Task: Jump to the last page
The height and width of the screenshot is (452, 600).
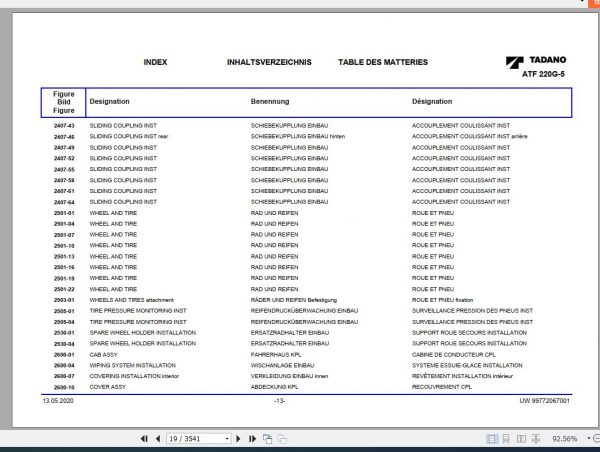Action: coord(252,439)
